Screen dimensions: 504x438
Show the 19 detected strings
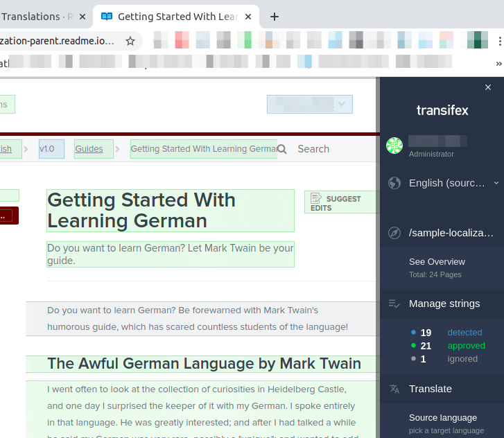tap(446, 333)
